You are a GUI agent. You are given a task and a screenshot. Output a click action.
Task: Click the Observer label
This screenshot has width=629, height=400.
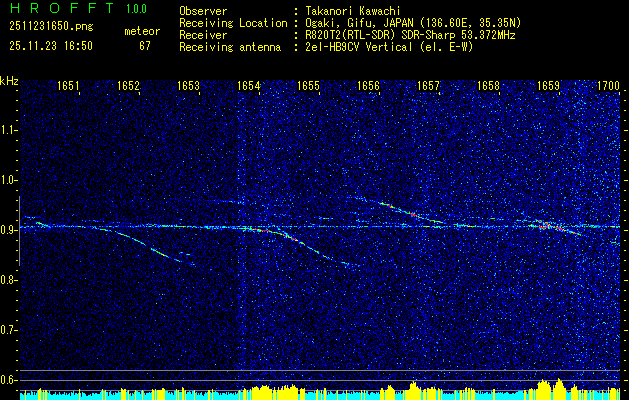click(x=203, y=11)
